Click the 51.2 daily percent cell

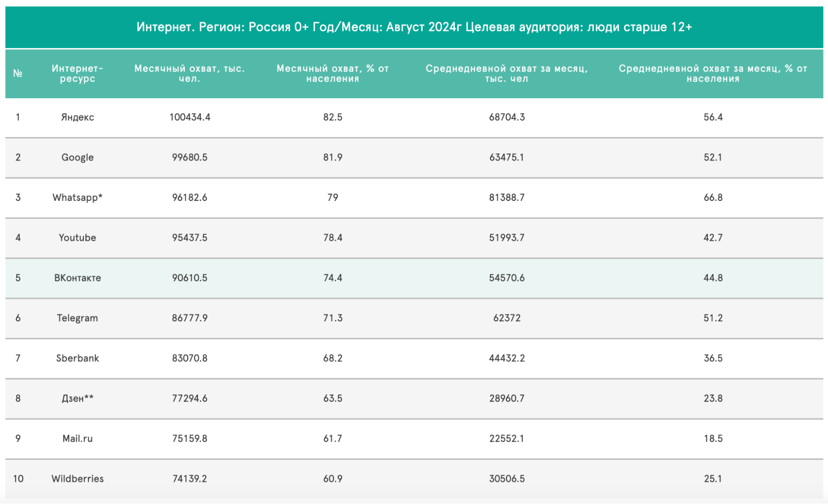click(713, 318)
